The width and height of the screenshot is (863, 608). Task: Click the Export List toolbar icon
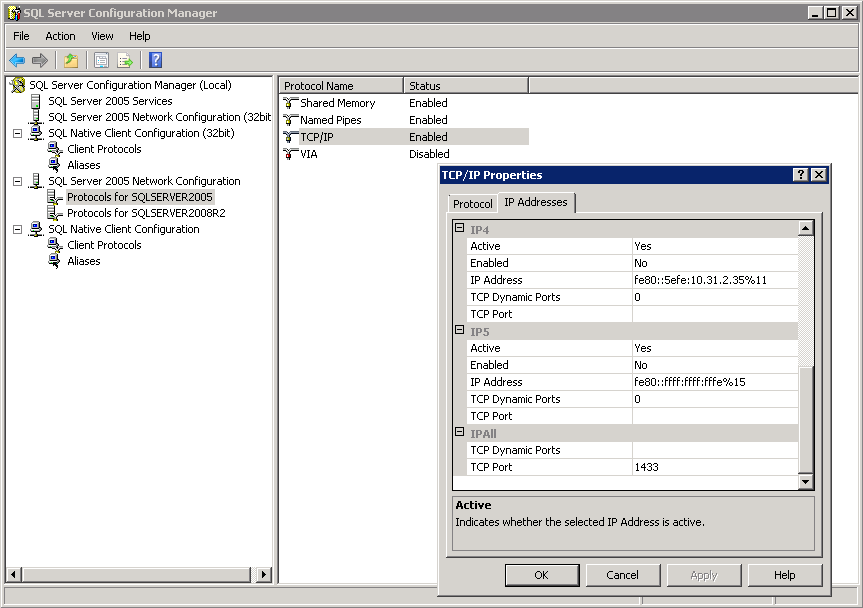click(125, 60)
